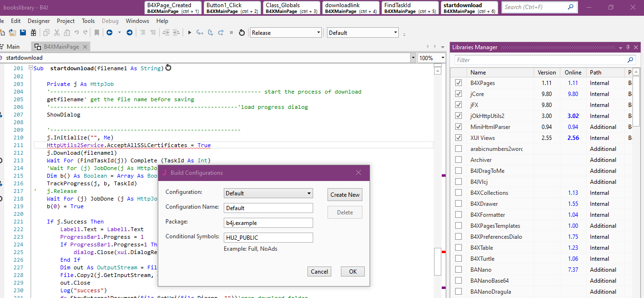Click the Paste clipboard icon
Image resolution: width=644 pixels, height=298 pixels.
point(66,32)
